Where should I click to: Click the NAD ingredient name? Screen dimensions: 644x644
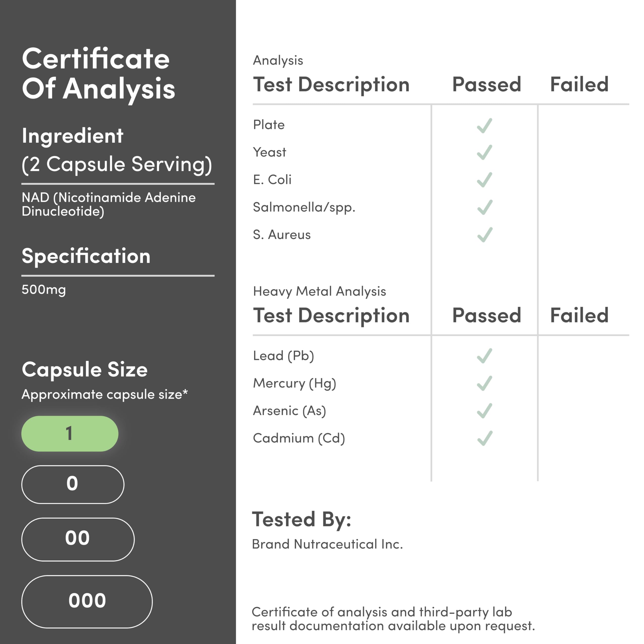[x=108, y=204]
